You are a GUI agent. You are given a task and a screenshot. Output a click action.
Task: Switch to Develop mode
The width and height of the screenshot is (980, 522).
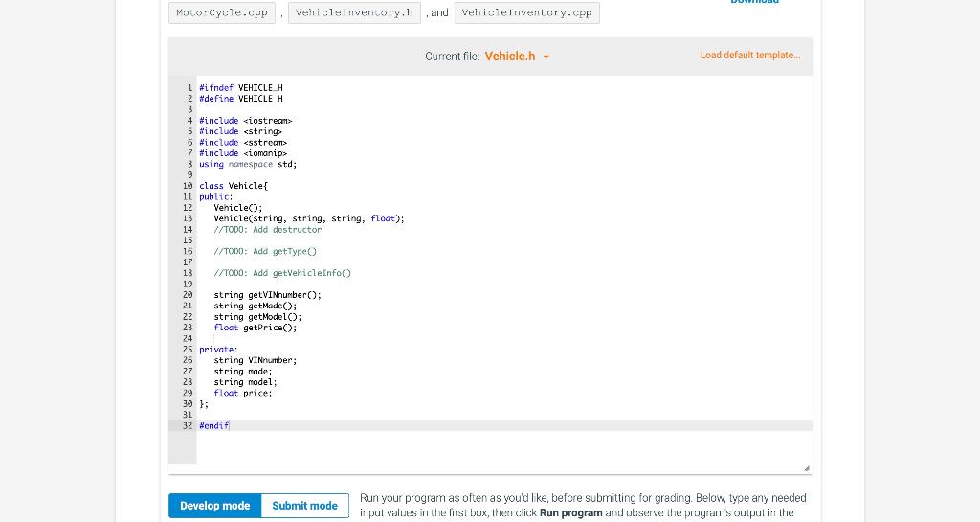(215, 506)
